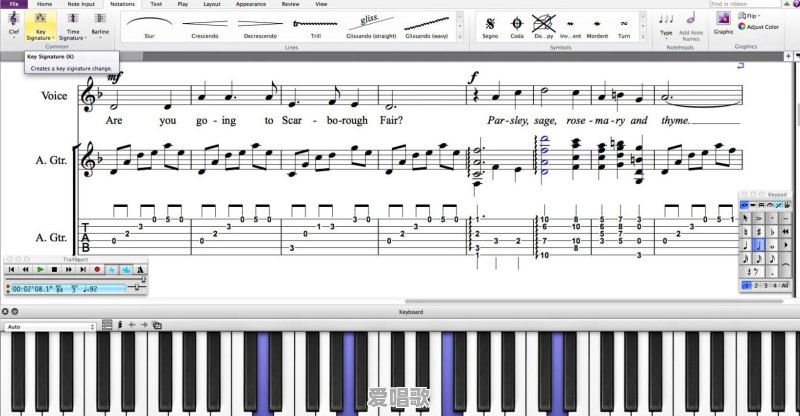Switch to the Play tab
Image resolution: width=800 pixels, height=416 pixels.
tap(183, 4)
